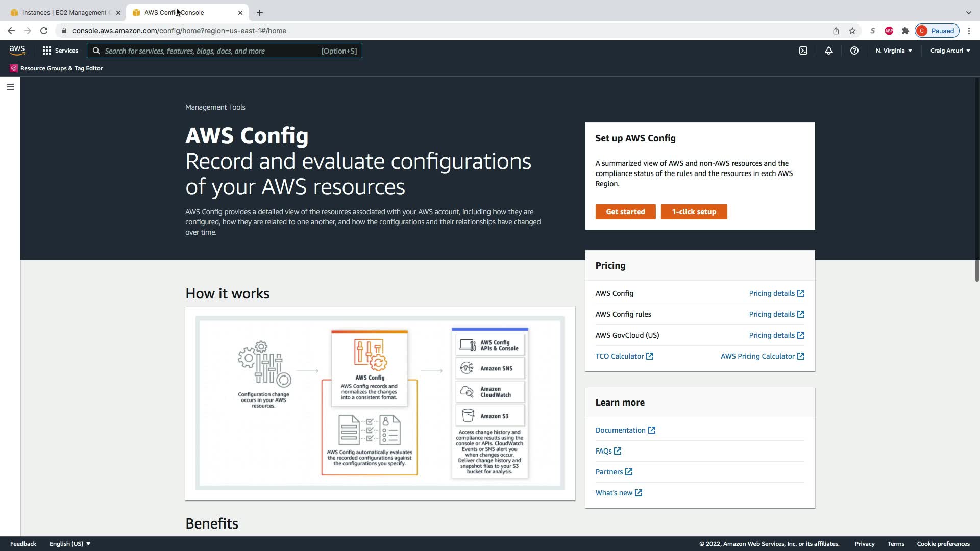Open the AWS CloudShell icon
980x551 pixels.
[803, 51]
